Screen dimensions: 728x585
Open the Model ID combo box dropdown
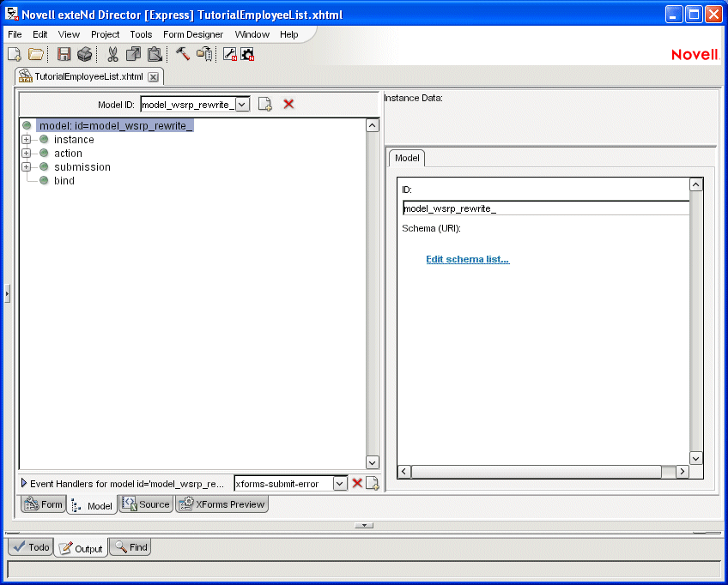pos(242,105)
